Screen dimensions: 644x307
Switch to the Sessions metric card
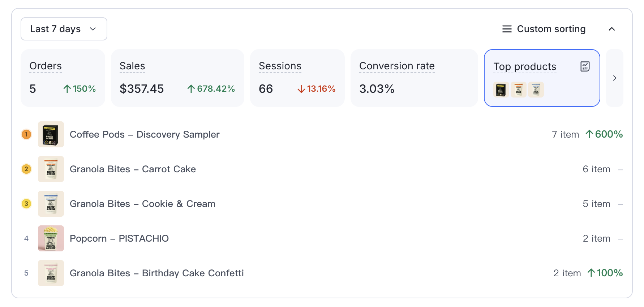pos(297,78)
